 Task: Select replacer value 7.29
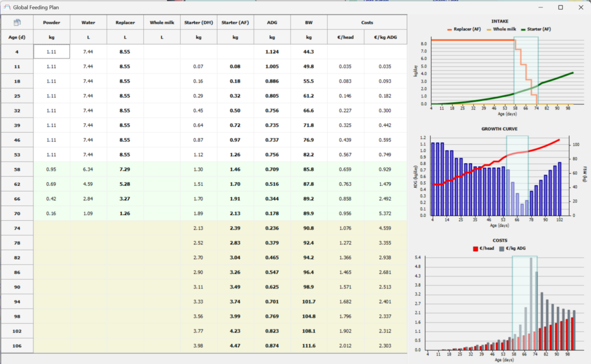tap(125, 170)
